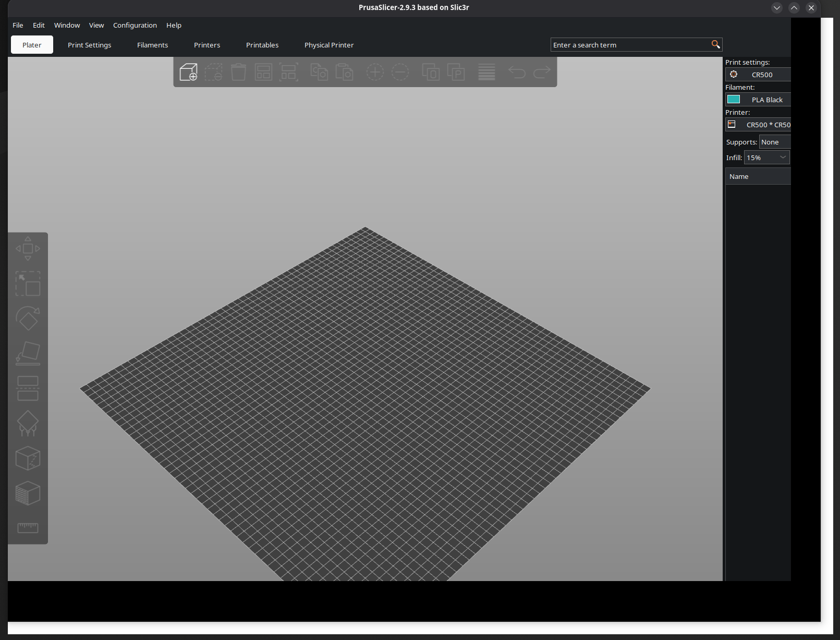The image size is (840, 640).
Task: Open the Supports None dropdown
Action: pos(774,142)
